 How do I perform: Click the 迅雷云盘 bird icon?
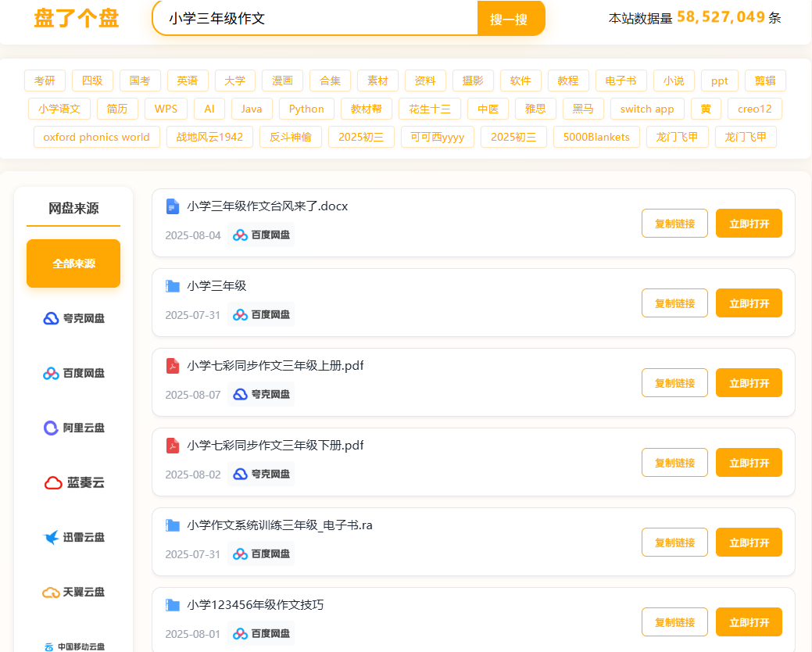click(50, 537)
